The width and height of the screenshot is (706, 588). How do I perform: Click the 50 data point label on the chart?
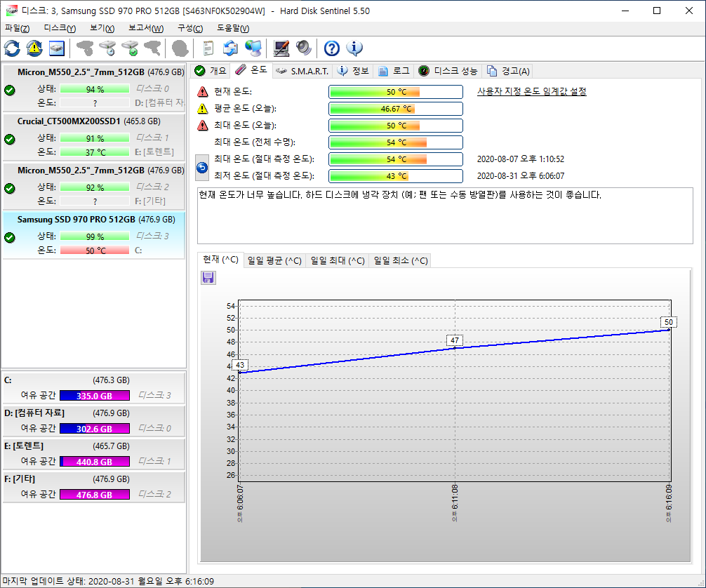(669, 322)
